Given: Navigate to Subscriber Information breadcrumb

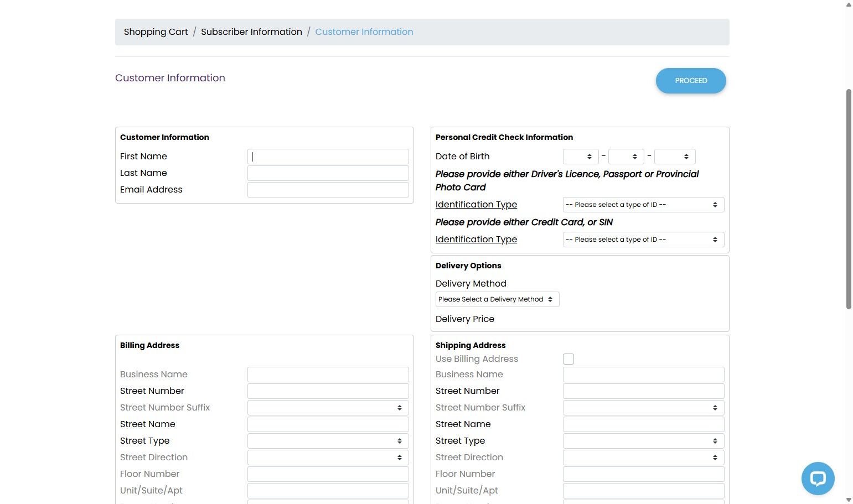Looking at the screenshot, I should (251, 32).
